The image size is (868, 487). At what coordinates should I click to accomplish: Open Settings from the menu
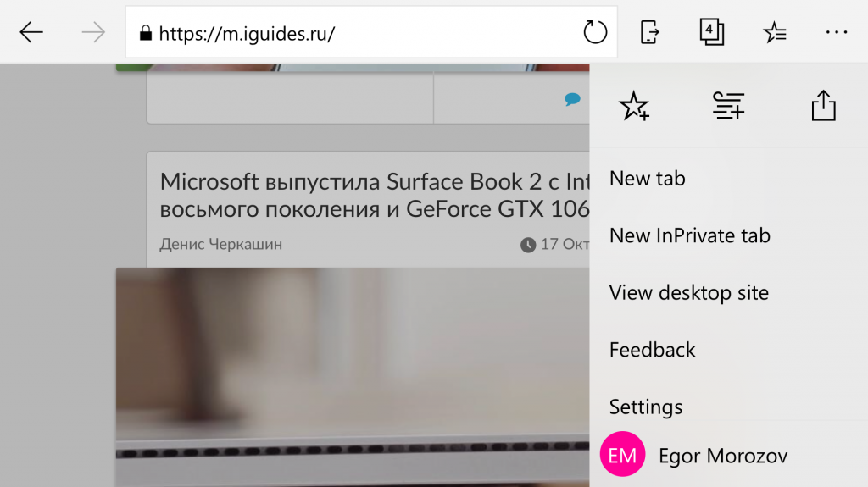[x=645, y=407]
